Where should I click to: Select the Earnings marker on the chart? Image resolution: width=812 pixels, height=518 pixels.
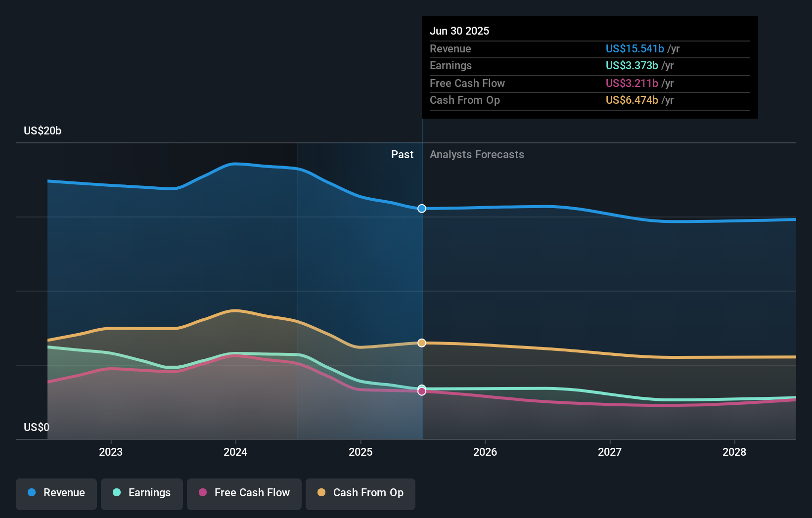(421, 388)
